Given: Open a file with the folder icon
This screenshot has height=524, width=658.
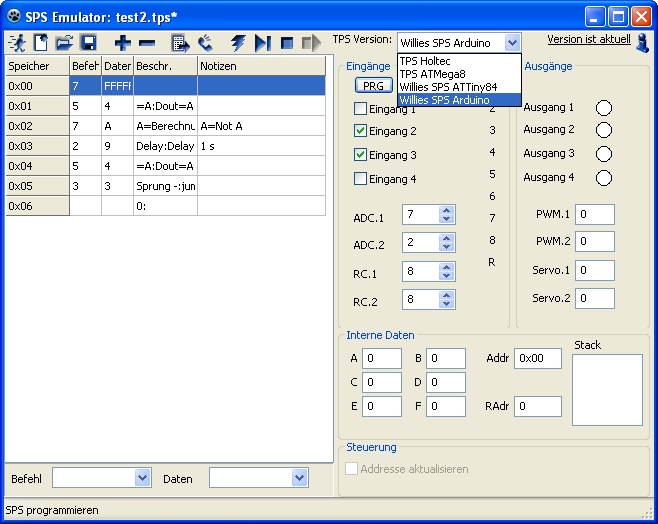Looking at the screenshot, I should click(65, 43).
